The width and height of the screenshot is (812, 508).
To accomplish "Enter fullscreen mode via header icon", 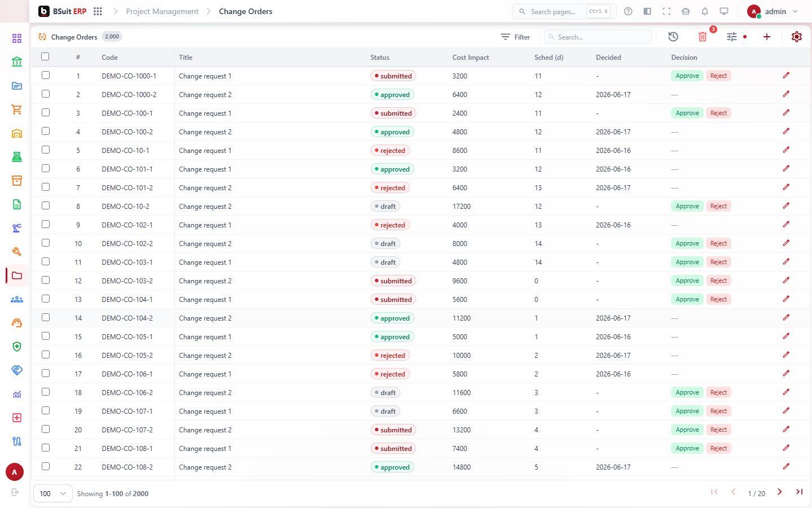I will coord(667,11).
